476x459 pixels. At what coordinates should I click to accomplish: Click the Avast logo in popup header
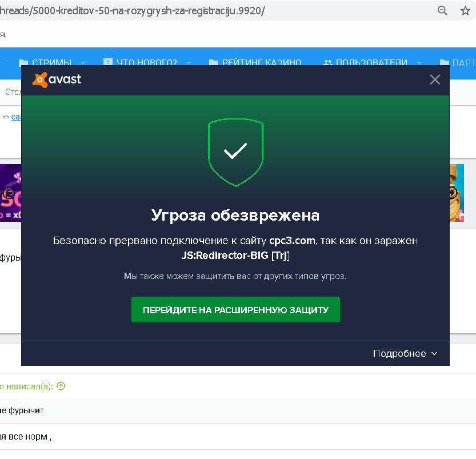pyautogui.click(x=57, y=79)
